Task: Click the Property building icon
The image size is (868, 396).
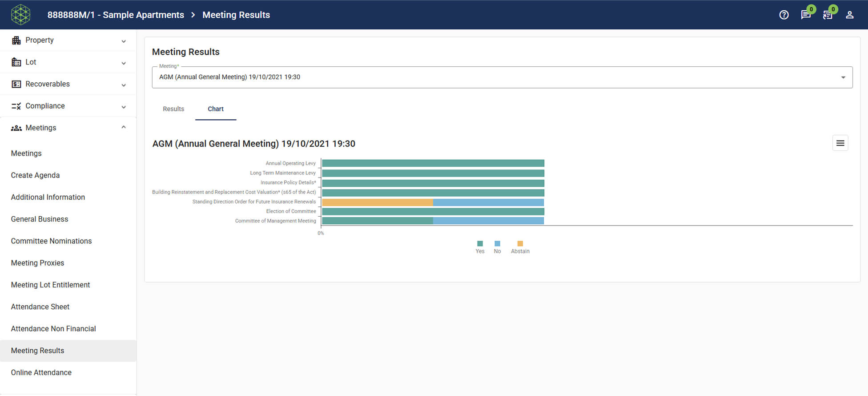Action: tap(16, 40)
